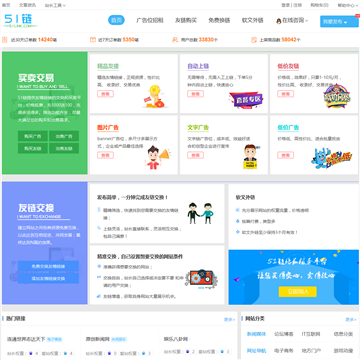Click 查看 in the 低价友链 card

tap(286, 94)
